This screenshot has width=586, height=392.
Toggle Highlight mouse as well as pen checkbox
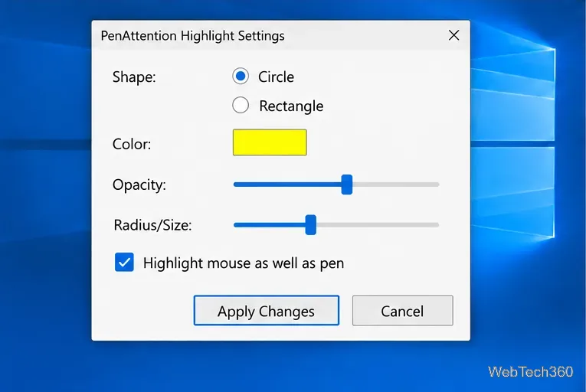tap(124, 262)
